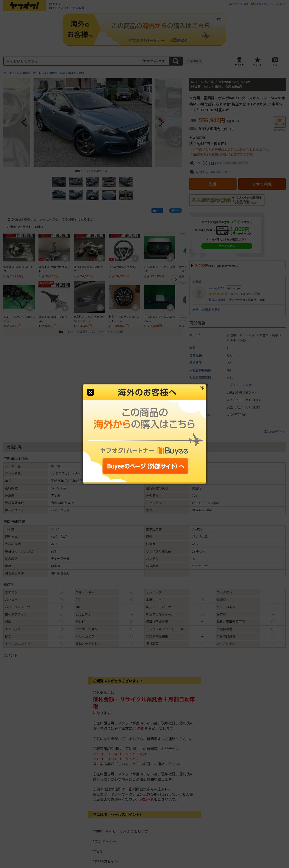Click 入札 bid button
The width and height of the screenshot is (289, 868).
[x=213, y=184]
